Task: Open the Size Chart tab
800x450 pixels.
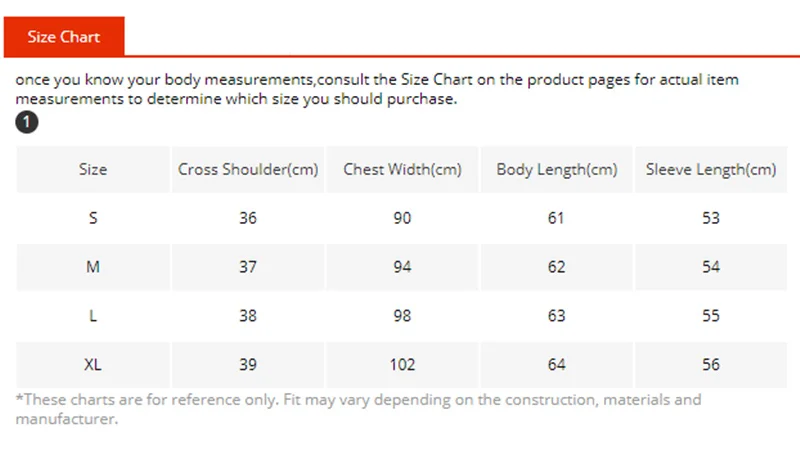Action: point(64,37)
